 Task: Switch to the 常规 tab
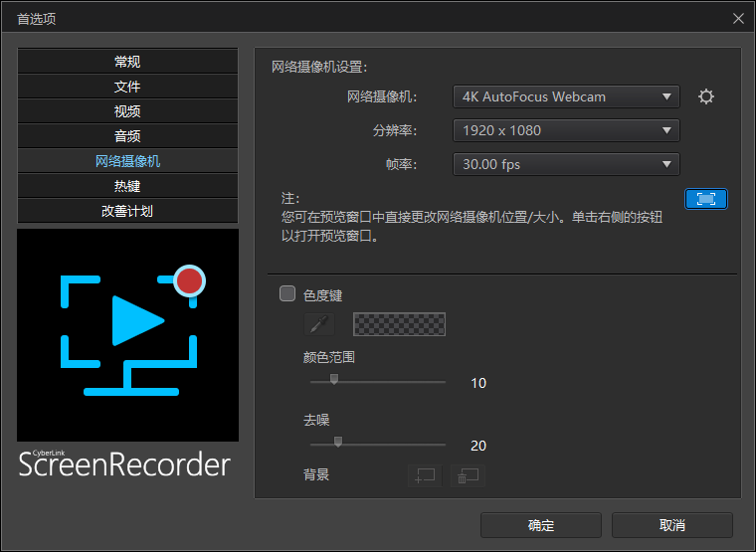[x=127, y=62]
